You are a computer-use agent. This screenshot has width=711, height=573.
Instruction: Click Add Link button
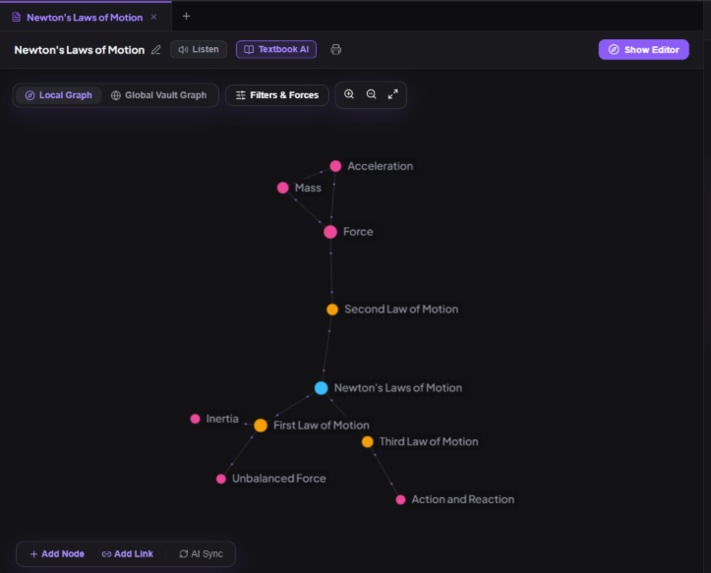[127, 554]
